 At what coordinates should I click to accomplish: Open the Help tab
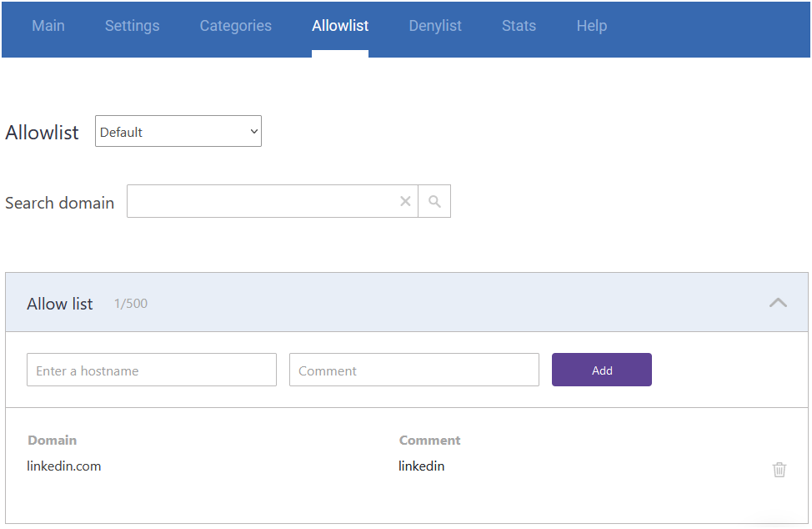click(591, 26)
